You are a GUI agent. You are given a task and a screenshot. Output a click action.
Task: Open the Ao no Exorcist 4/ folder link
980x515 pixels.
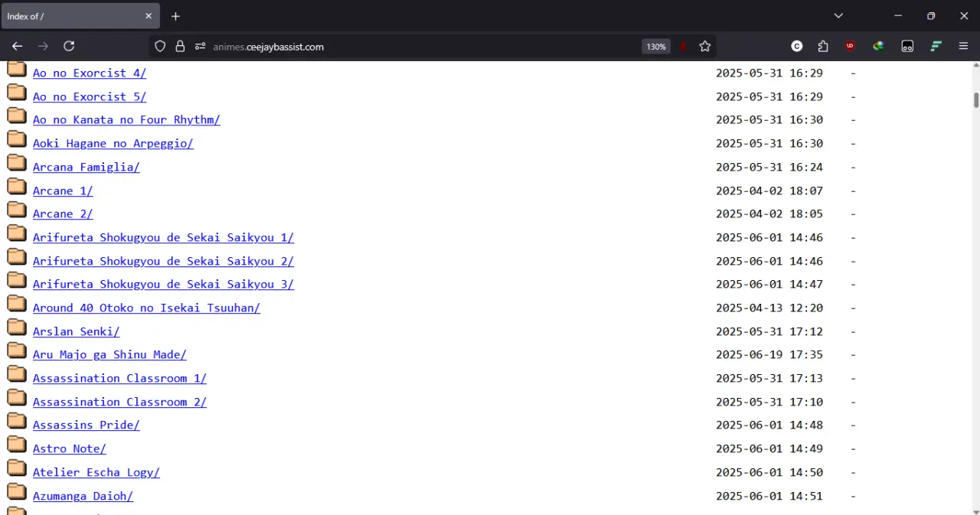pyautogui.click(x=90, y=73)
